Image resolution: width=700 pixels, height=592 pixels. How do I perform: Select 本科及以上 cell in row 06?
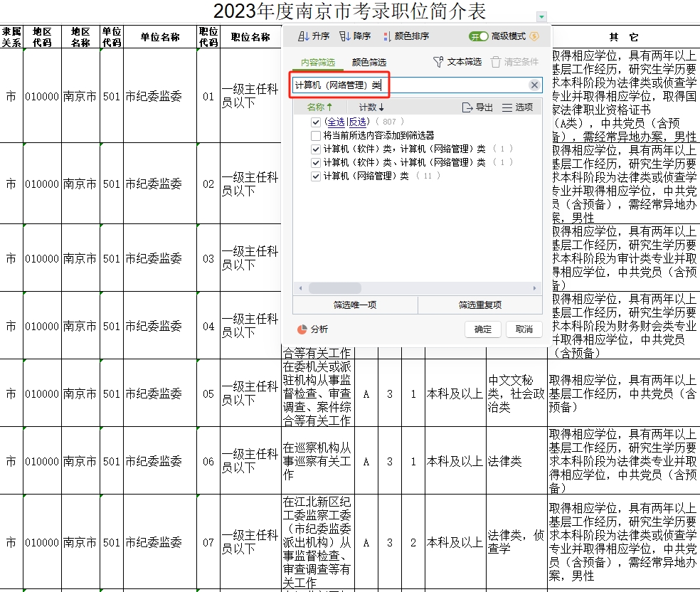[x=455, y=461]
